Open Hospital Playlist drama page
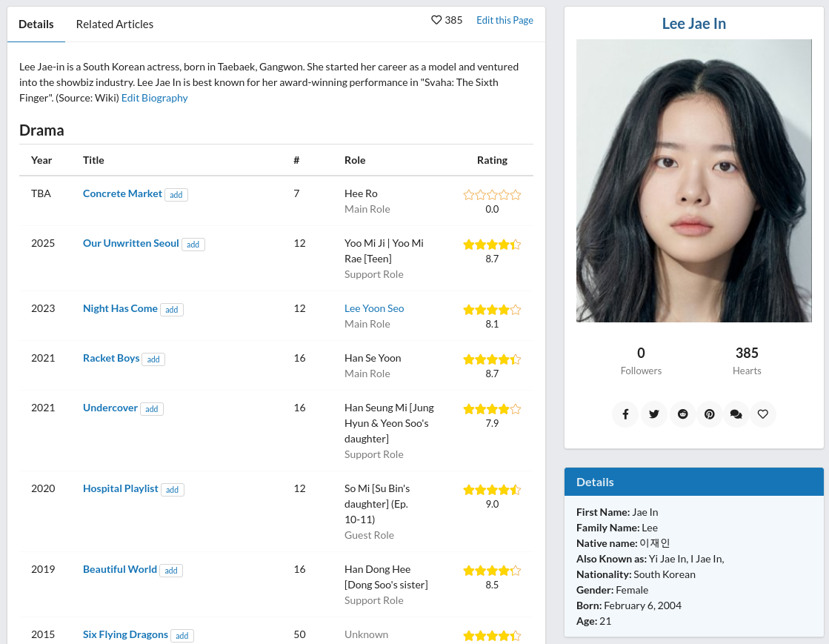 tap(121, 488)
